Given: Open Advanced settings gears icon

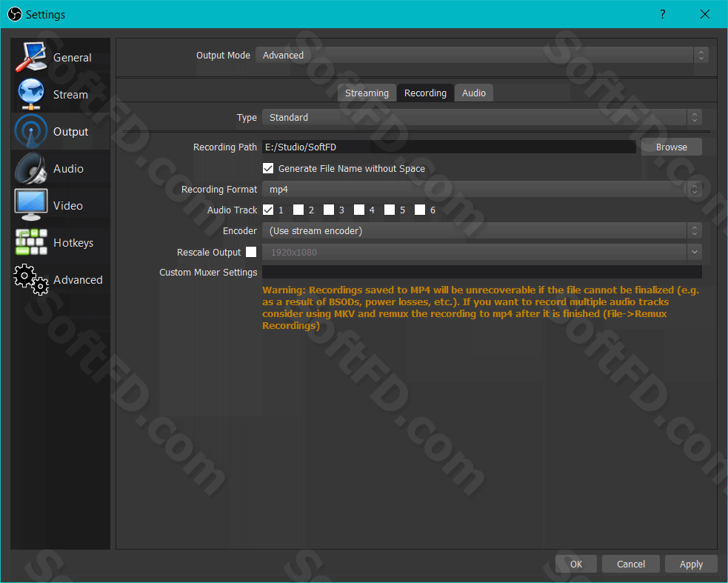Looking at the screenshot, I should coord(30,279).
